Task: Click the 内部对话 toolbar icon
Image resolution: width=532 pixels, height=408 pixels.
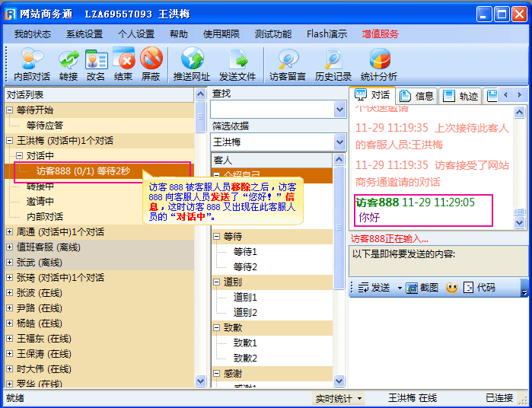Action: click(32, 59)
